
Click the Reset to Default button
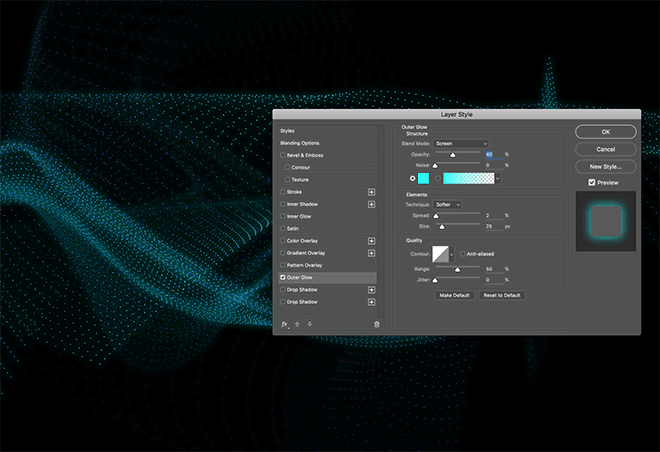pyautogui.click(x=502, y=295)
